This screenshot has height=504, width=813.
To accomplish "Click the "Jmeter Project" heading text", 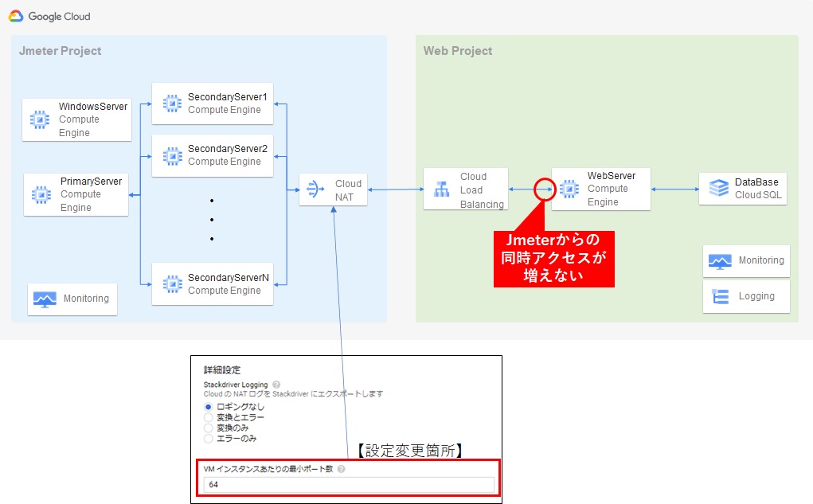I will (61, 51).
